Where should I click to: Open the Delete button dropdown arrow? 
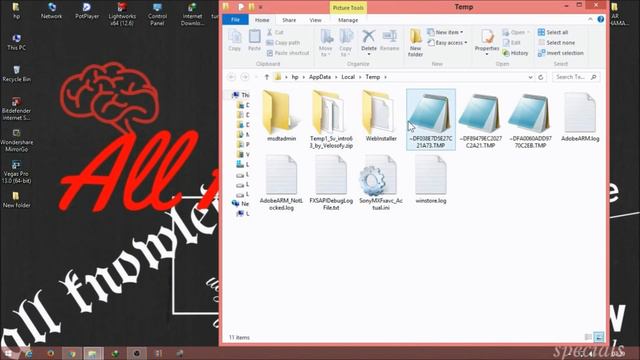pos(369,55)
